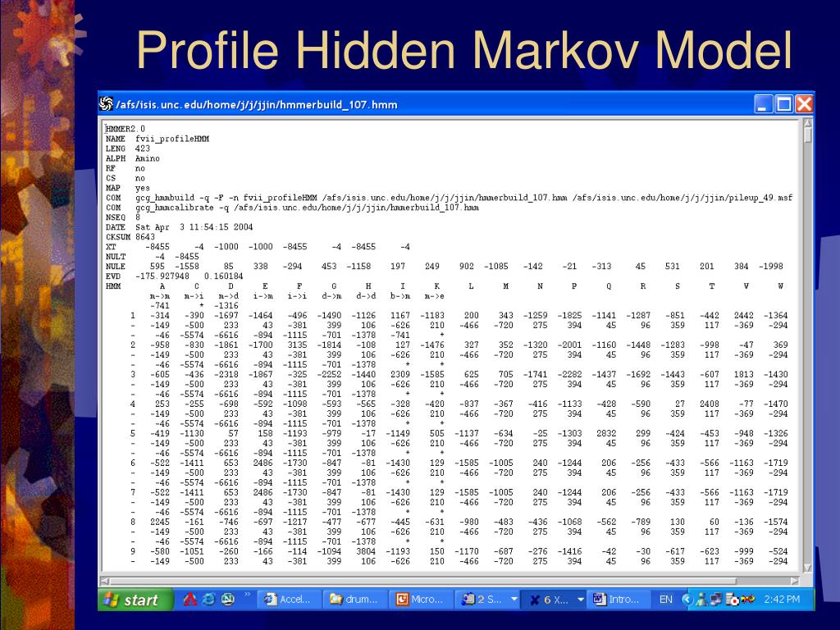Click the ALPH value Amino

148,158
